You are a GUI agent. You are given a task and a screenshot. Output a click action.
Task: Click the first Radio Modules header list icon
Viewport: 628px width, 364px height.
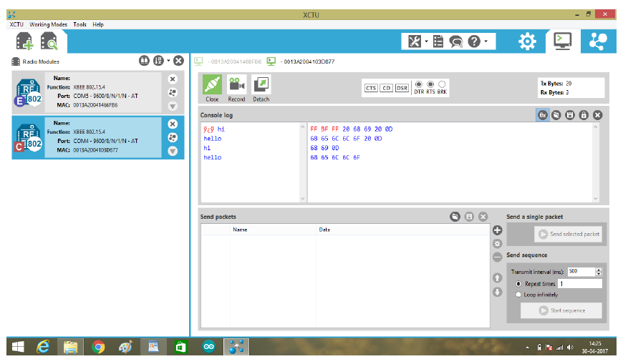[144, 61]
